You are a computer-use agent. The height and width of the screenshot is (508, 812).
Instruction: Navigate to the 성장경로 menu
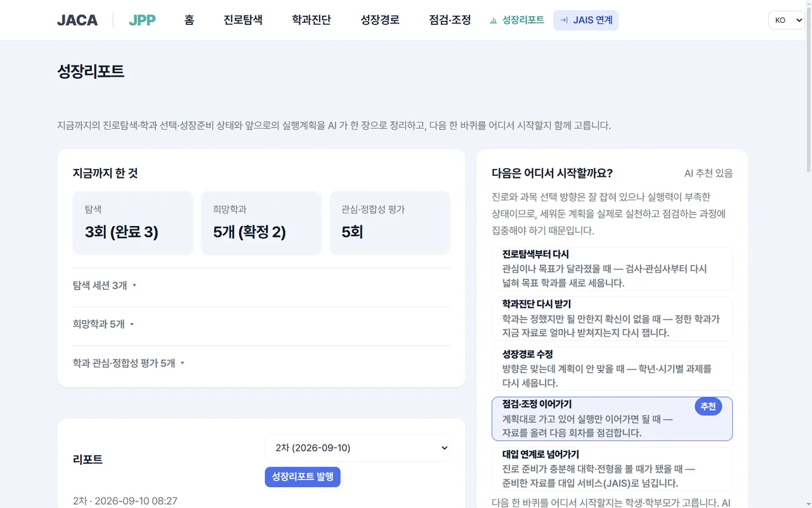click(380, 20)
